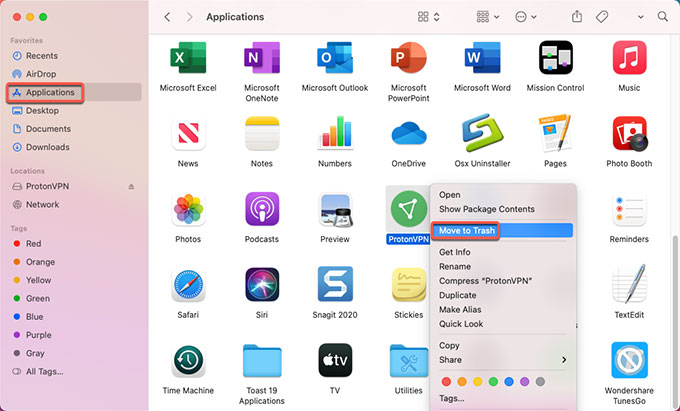Go back with the toolbar back arrow
The height and width of the screenshot is (411, 680).
point(167,17)
